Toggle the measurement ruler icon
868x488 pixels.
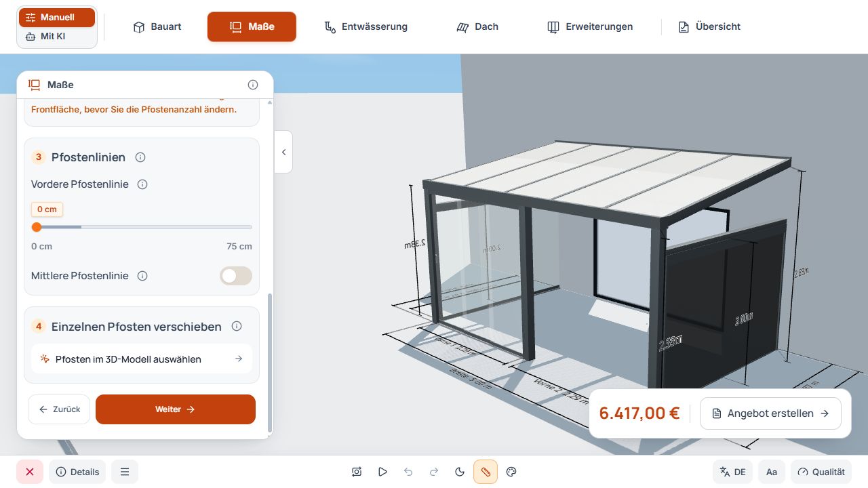486,472
